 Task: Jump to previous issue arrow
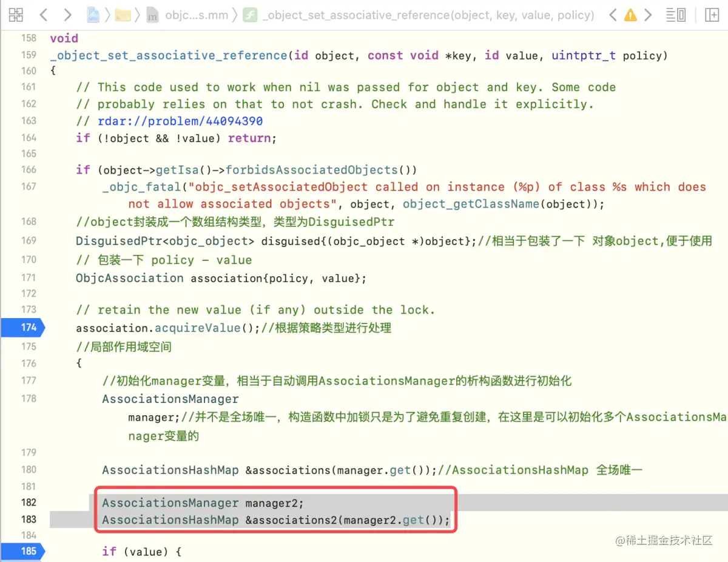pos(613,15)
